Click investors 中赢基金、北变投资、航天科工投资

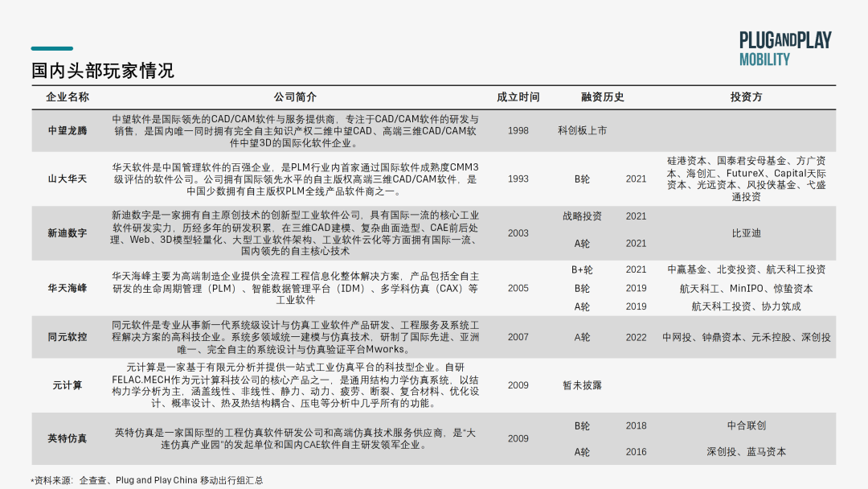pyautogui.click(x=746, y=269)
